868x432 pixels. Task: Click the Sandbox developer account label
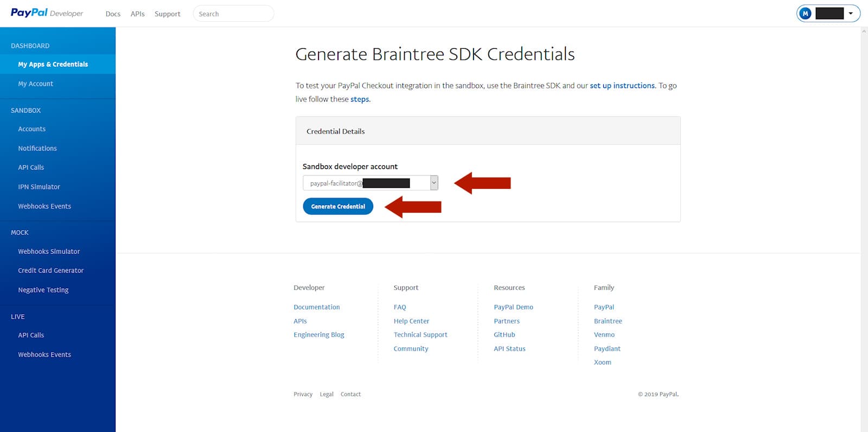(350, 166)
